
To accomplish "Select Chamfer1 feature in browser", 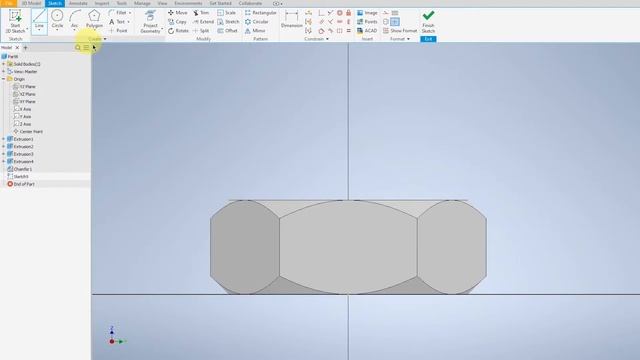I will coord(20,169).
